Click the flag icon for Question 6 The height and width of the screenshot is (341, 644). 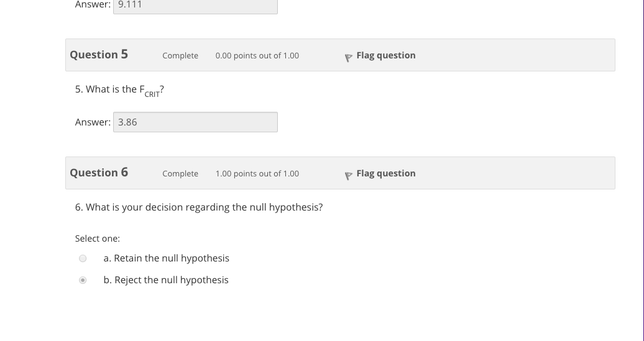click(x=348, y=175)
